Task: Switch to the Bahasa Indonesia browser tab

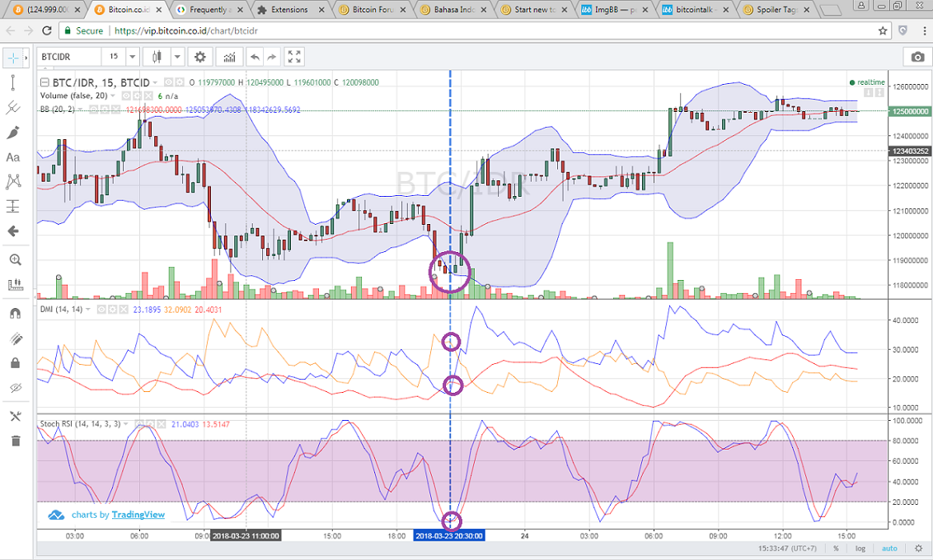Action: (x=453, y=10)
